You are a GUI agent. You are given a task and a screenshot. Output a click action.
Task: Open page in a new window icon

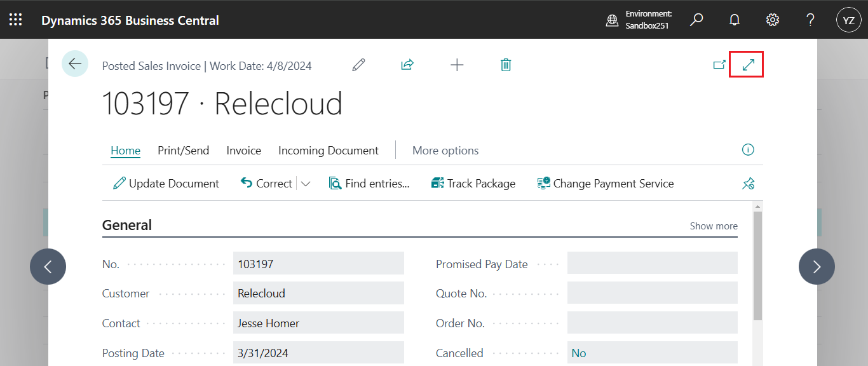(x=719, y=64)
